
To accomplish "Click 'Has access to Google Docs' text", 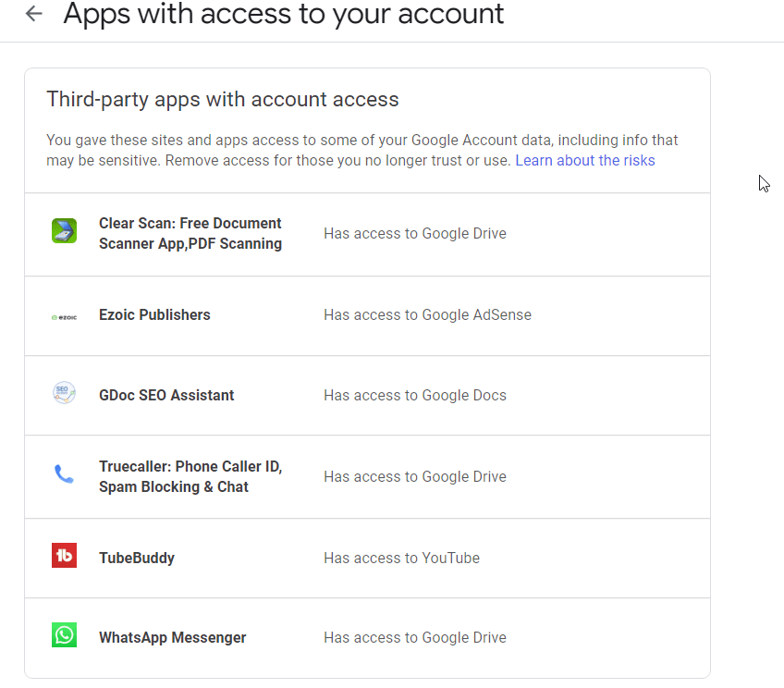I will point(415,396).
